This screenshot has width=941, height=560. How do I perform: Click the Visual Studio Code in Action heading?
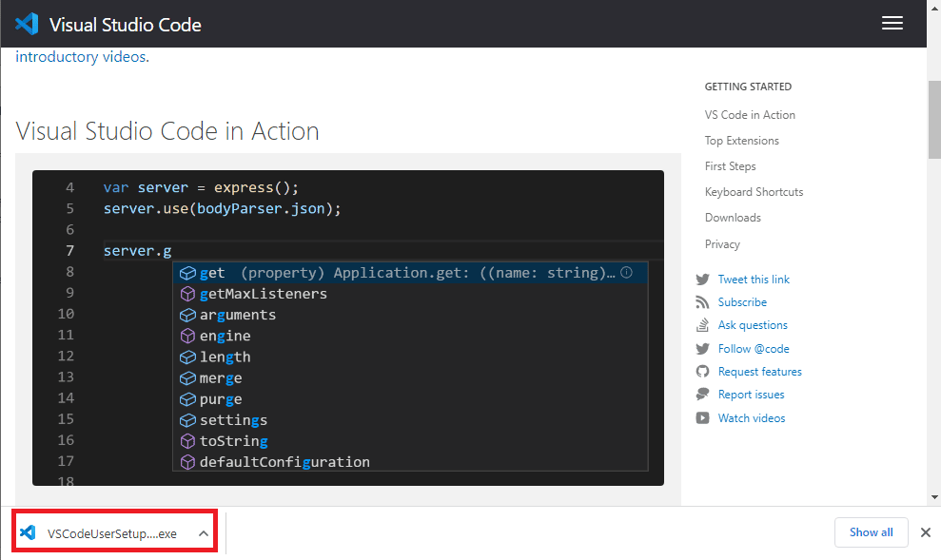167,131
